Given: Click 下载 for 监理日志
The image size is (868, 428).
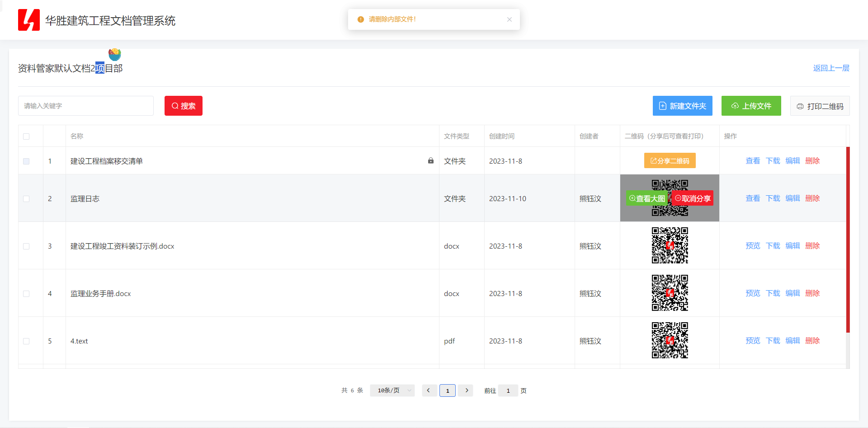Looking at the screenshot, I should point(773,198).
